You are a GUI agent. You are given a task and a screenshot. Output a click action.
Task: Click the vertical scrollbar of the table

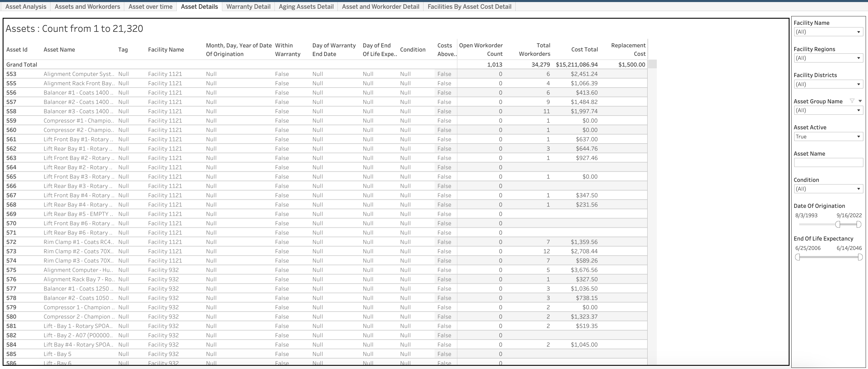click(x=653, y=213)
